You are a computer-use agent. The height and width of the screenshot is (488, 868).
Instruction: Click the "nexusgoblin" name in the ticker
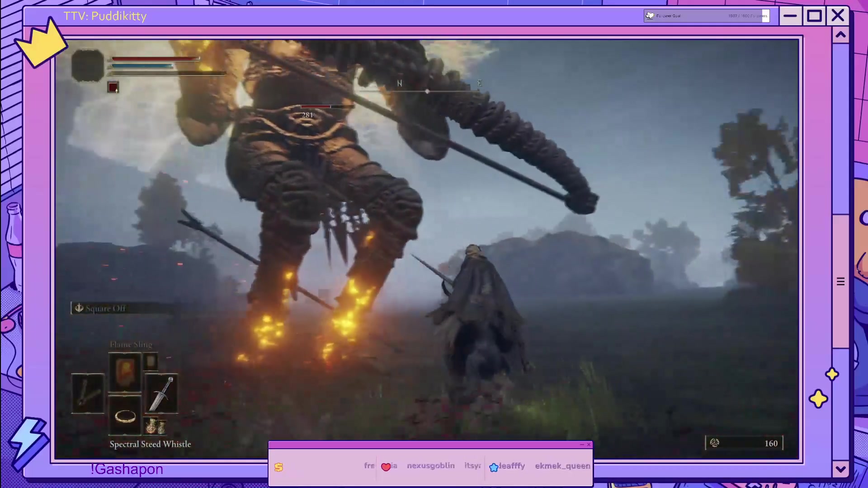pyautogui.click(x=431, y=466)
